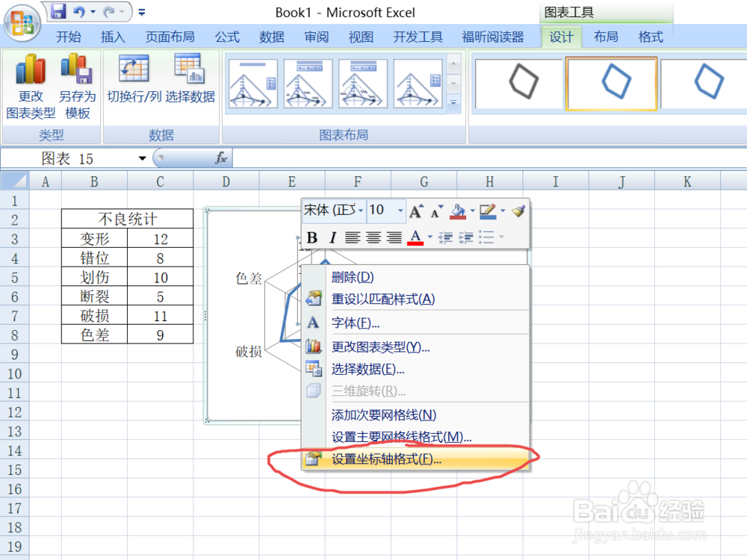This screenshot has width=747, height=560.
Task: Click the Save icon on quick access toolbar
Action: [58, 10]
